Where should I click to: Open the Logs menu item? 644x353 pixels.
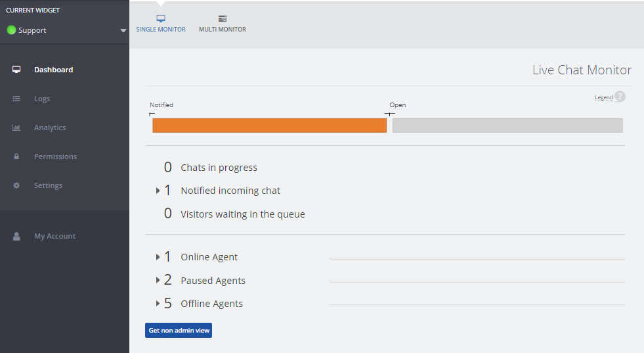coord(42,99)
